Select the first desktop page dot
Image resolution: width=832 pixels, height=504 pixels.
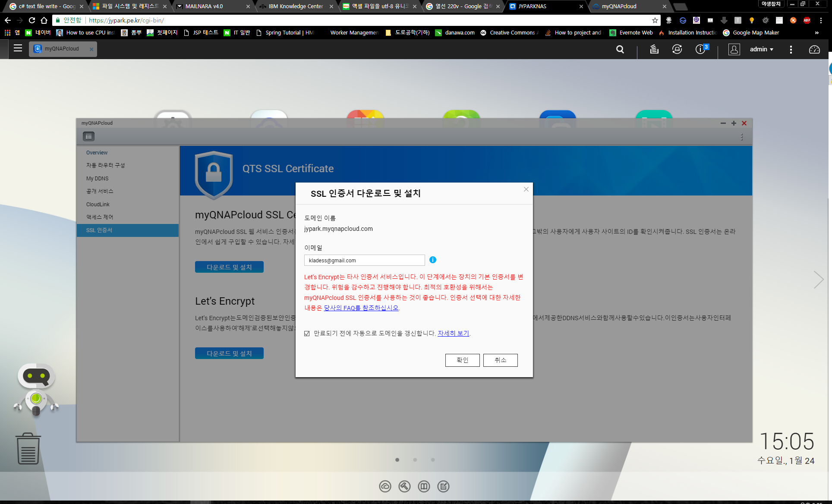coord(397,460)
